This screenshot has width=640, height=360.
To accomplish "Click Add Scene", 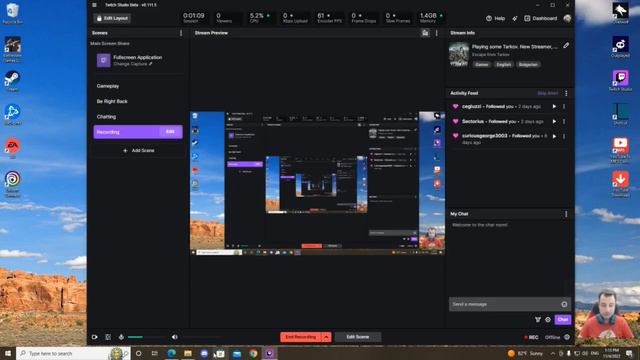I will [139, 151].
